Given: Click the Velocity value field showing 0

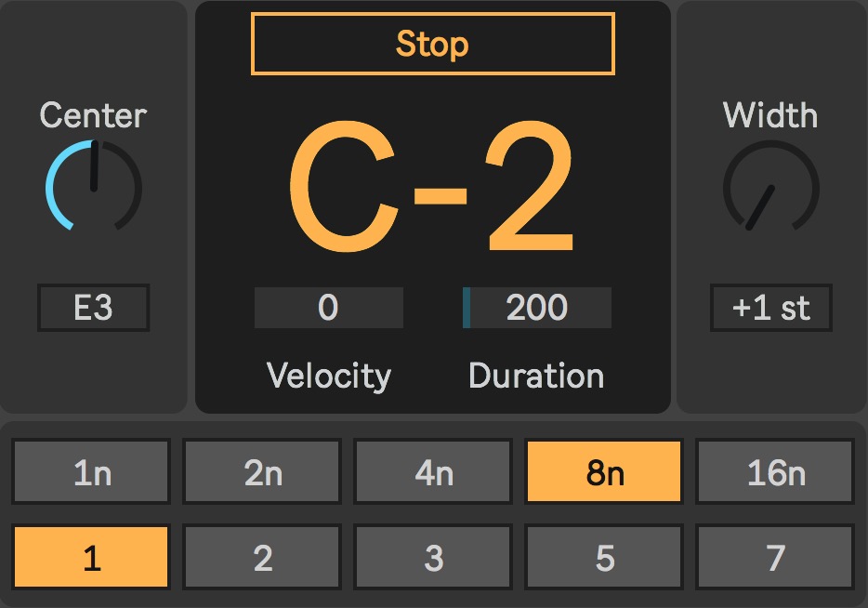Looking at the screenshot, I should [x=328, y=308].
